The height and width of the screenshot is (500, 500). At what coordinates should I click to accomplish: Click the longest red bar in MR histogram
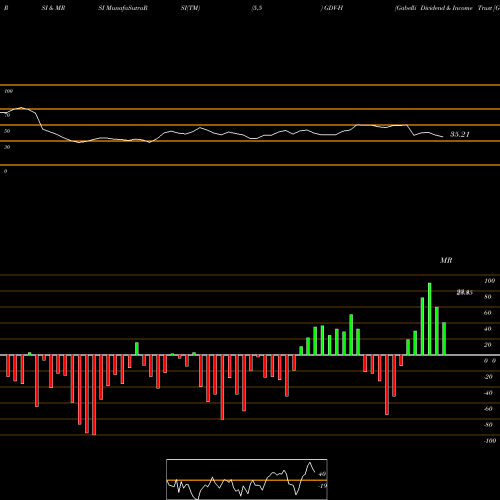[94, 395]
